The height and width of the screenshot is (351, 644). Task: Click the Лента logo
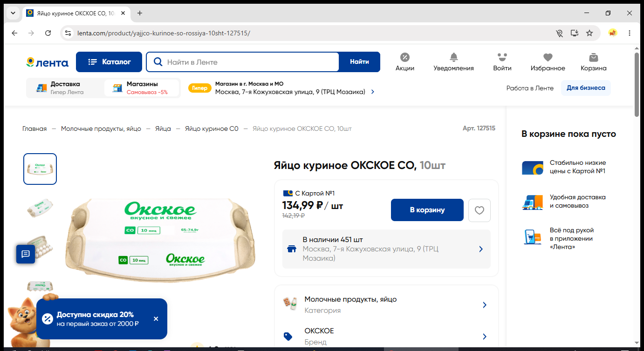pyautogui.click(x=47, y=62)
